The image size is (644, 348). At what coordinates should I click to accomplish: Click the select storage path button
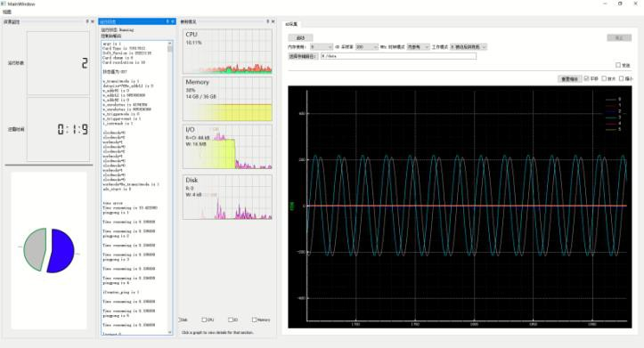pyautogui.click(x=303, y=56)
